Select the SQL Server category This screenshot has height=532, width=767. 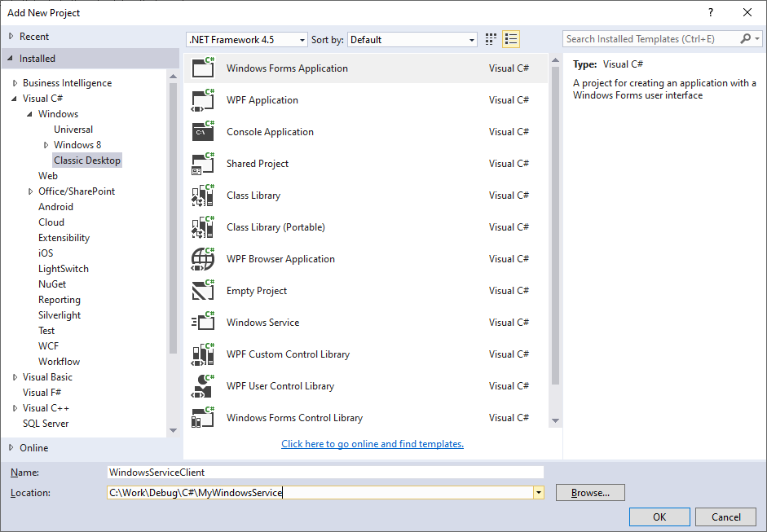pyautogui.click(x=46, y=424)
